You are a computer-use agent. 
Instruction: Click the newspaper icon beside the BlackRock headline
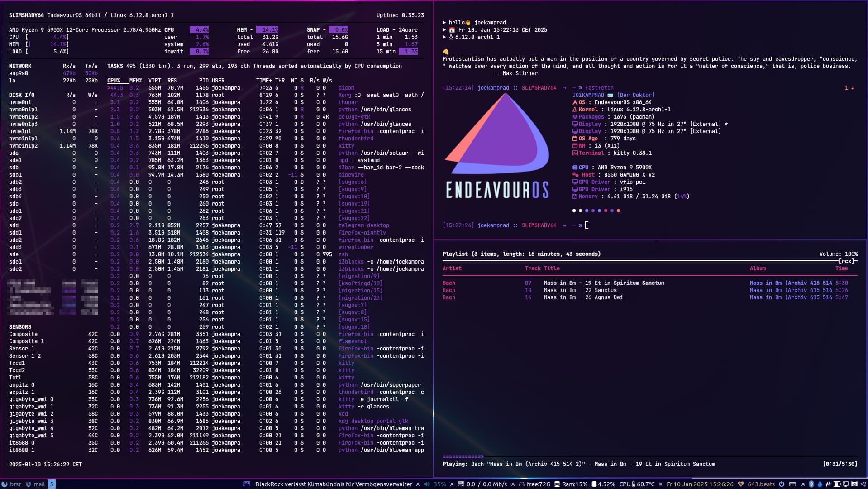(x=247, y=484)
